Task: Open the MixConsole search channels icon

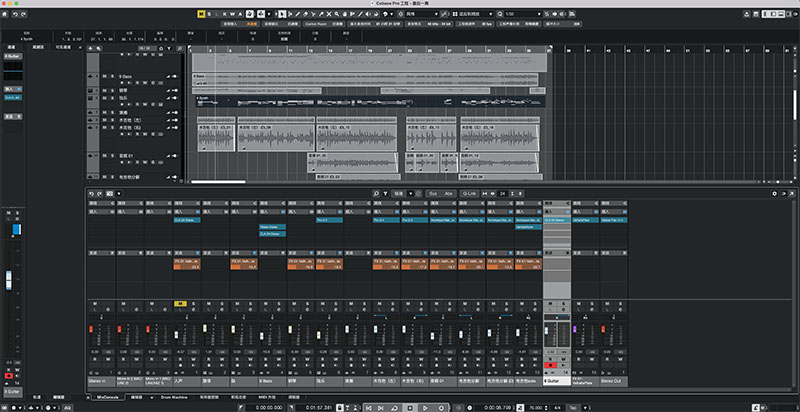Action: [376, 194]
